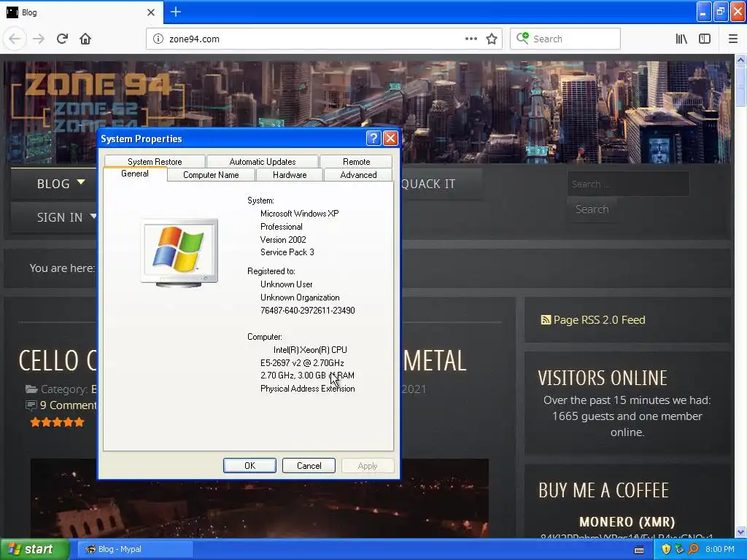Close the Blog tab

[151, 12]
